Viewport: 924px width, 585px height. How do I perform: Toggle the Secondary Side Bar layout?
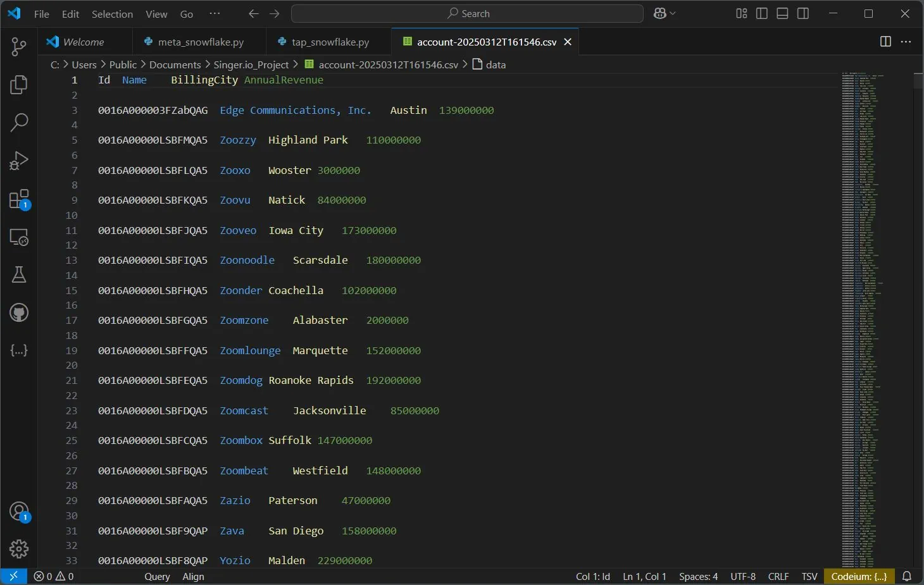(803, 14)
